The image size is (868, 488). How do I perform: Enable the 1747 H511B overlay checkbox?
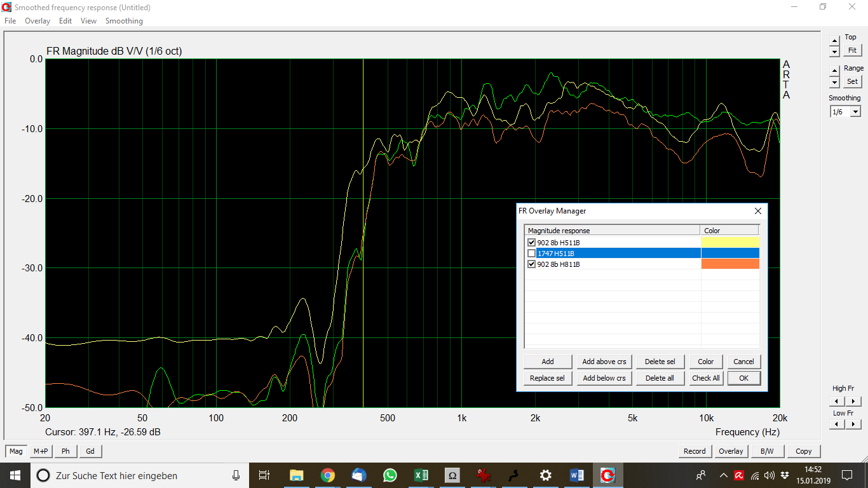[532, 253]
